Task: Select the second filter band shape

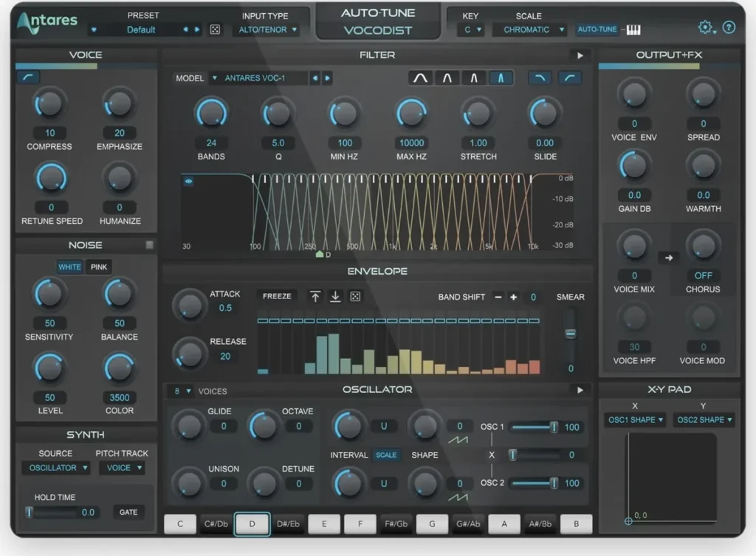Action: point(447,78)
